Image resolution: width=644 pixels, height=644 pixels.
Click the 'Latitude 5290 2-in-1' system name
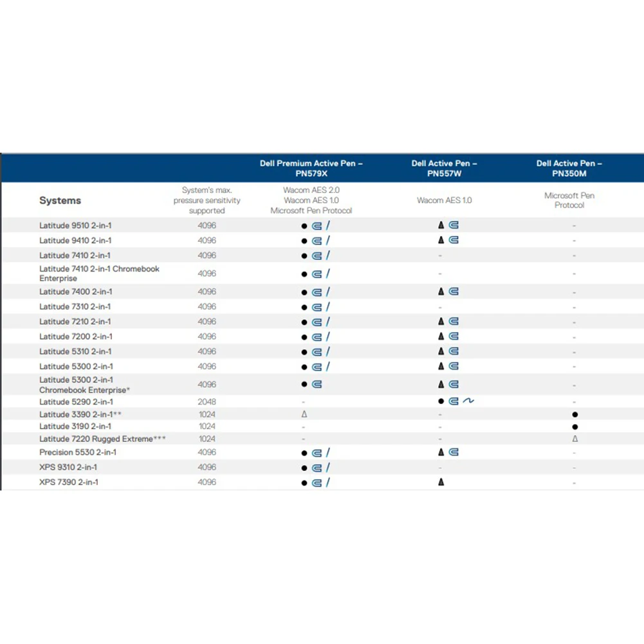(77, 401)
